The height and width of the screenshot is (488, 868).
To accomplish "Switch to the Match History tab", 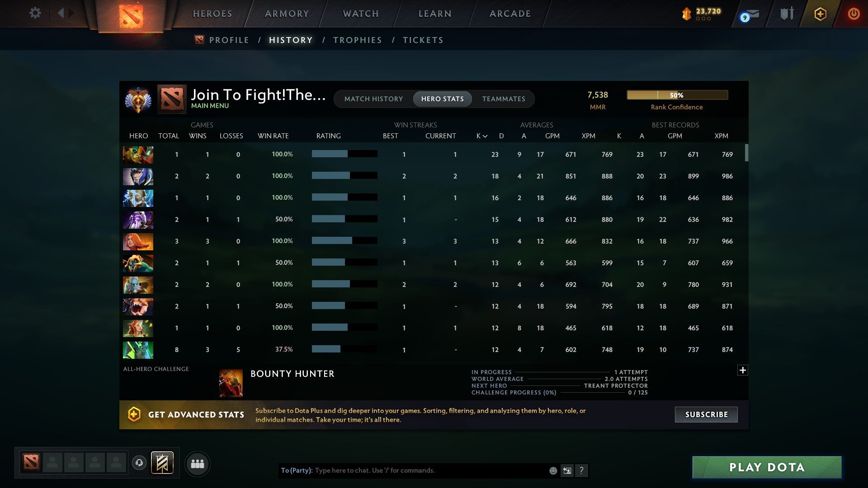I will pyautogui.click(x=373, y=99).
